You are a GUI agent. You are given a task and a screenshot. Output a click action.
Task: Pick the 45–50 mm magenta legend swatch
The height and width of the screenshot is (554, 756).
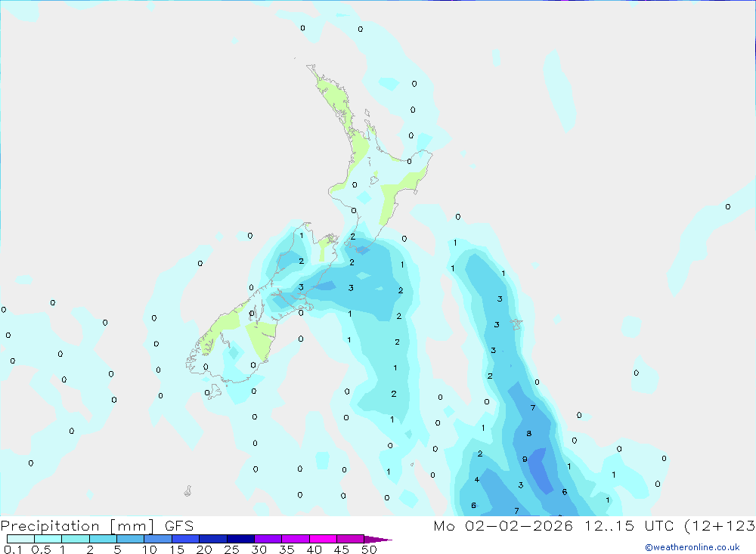(x=350, y=539)
